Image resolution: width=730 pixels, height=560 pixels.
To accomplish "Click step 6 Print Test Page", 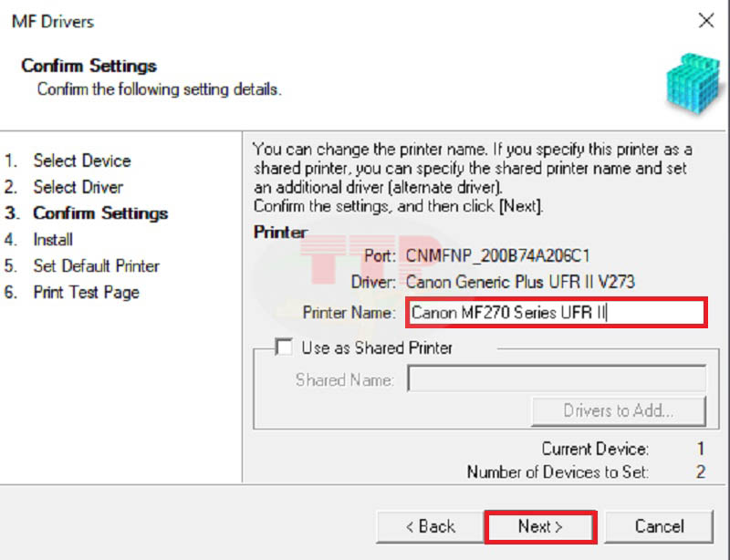I will [87, 292].
